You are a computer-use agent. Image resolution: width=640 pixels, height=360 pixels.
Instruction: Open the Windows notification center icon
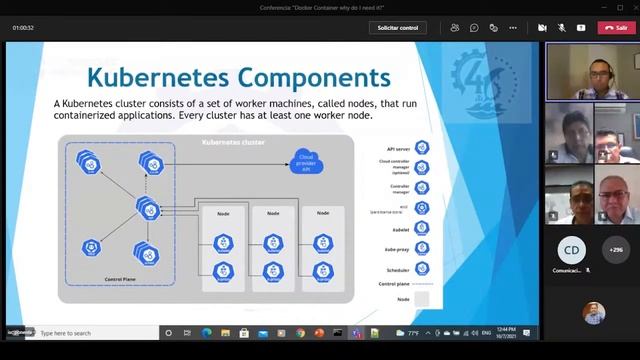pos(527,333)
